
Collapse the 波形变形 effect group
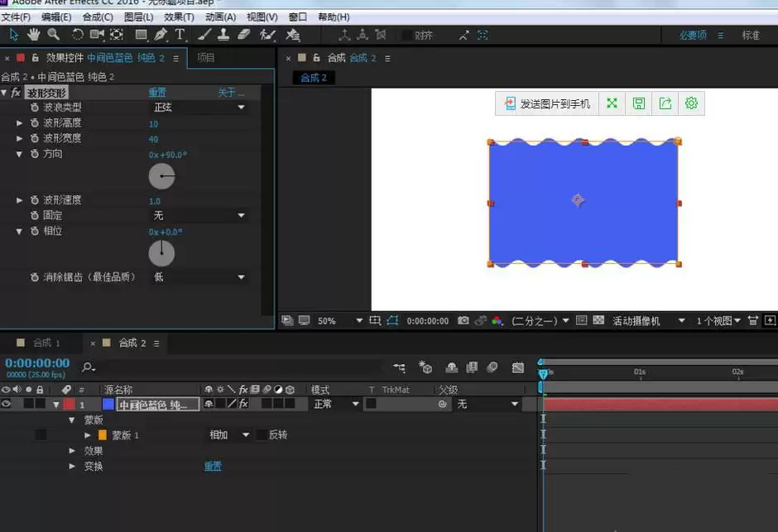pyautogui.click(x=4, y=93)
